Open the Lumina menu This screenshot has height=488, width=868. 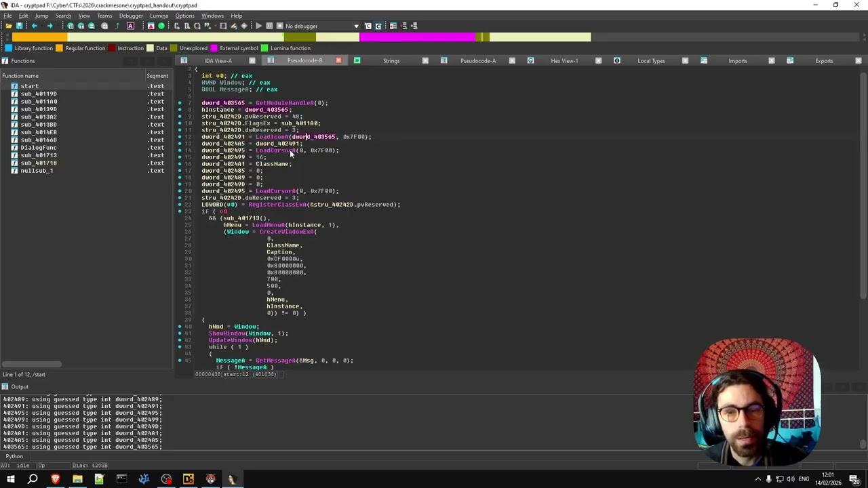point(159,16)
